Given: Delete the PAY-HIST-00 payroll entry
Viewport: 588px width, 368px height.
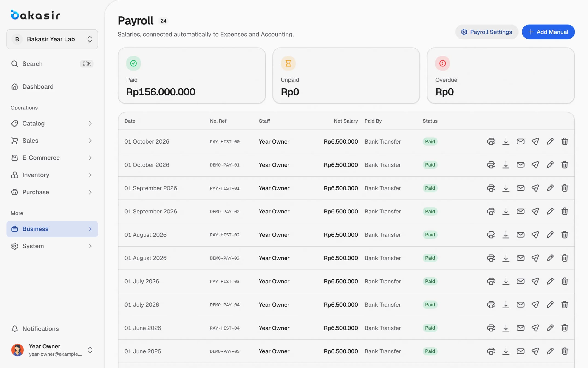Looking at the screenshot, I should [565, 141].
